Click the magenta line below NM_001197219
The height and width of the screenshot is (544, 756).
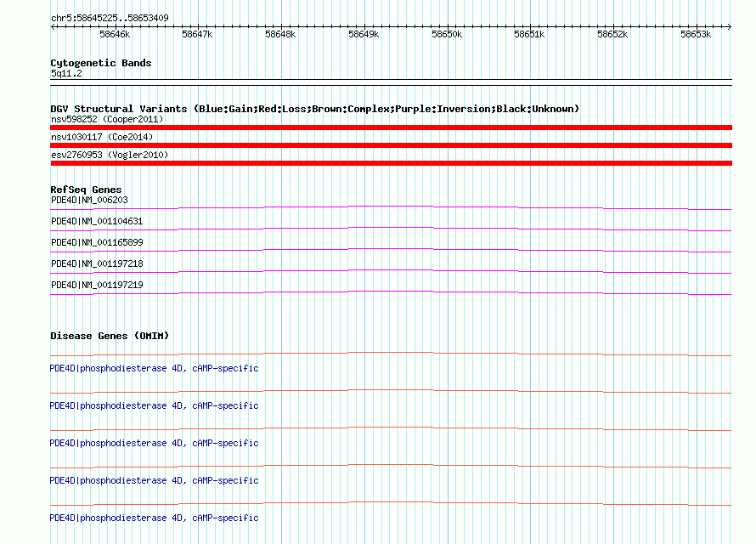pos(391,292)
